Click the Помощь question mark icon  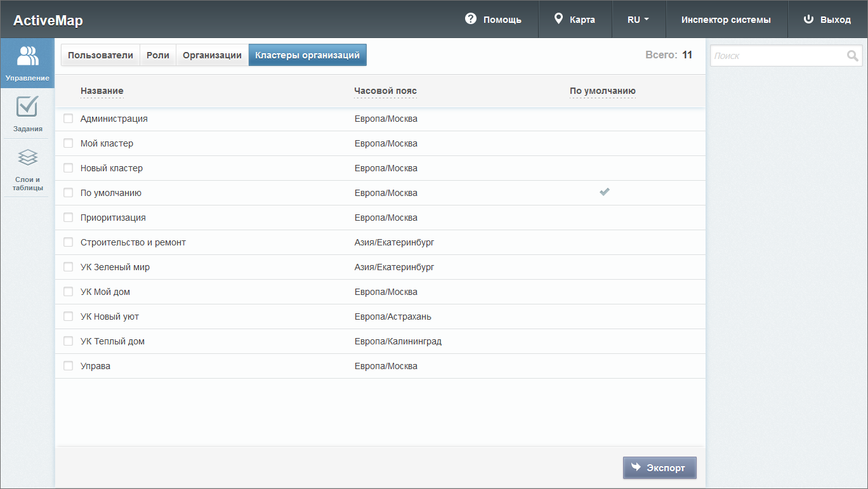click(471, 19)
